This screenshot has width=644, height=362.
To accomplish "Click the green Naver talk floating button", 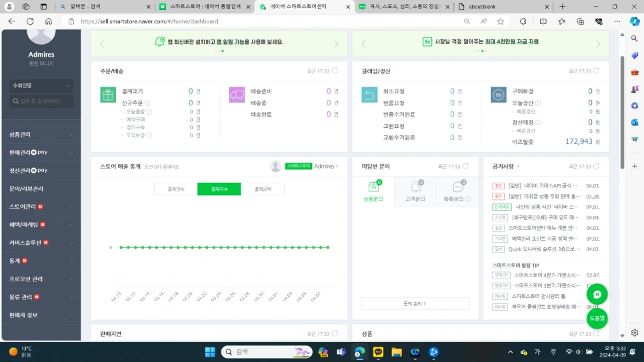I will (597, 294).
